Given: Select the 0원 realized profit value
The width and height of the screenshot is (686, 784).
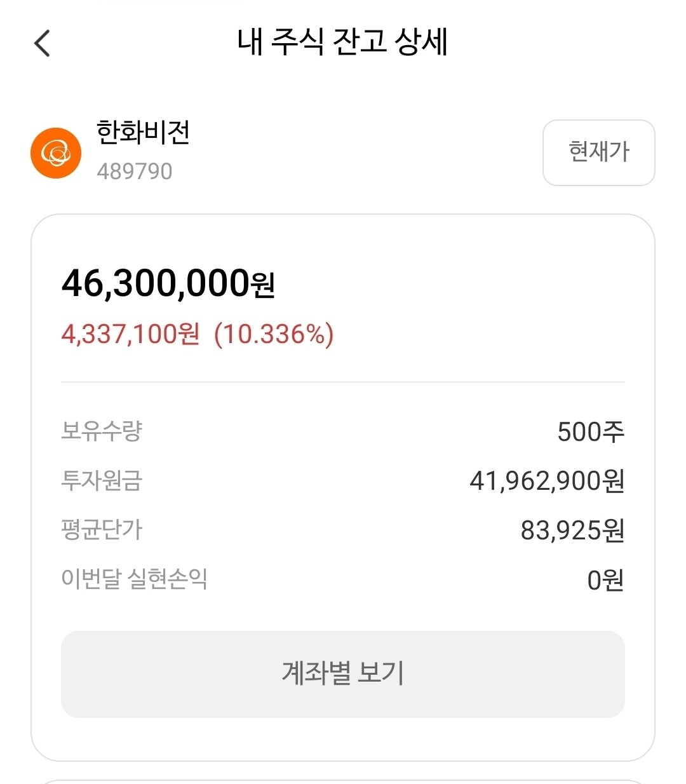Looking at the screenshot, I should click(x=605, y=579).
